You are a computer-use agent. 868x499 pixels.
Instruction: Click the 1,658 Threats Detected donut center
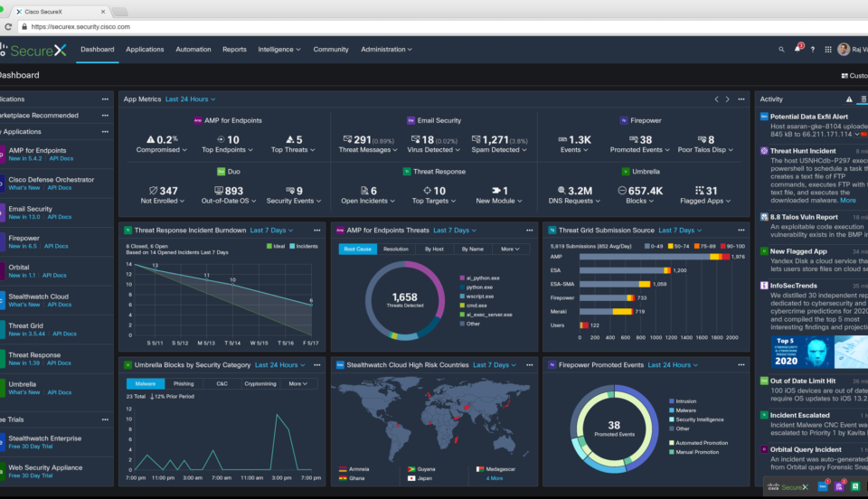click(405, 300)
